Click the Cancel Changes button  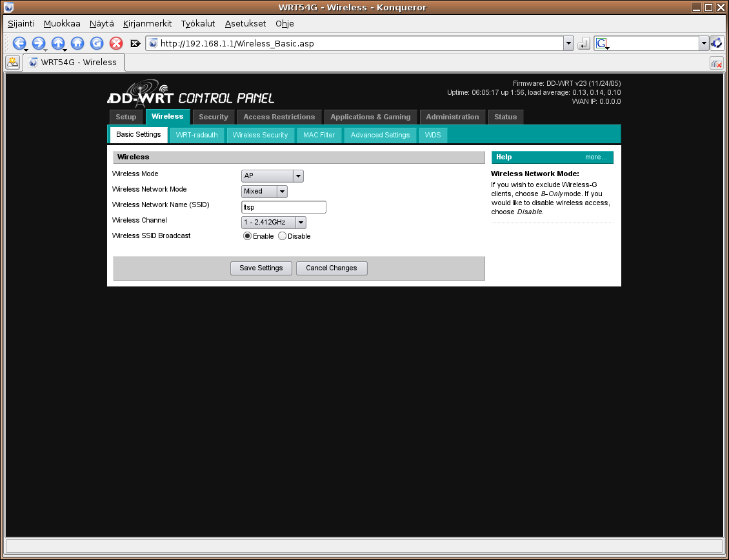click(x=332, y=268)
